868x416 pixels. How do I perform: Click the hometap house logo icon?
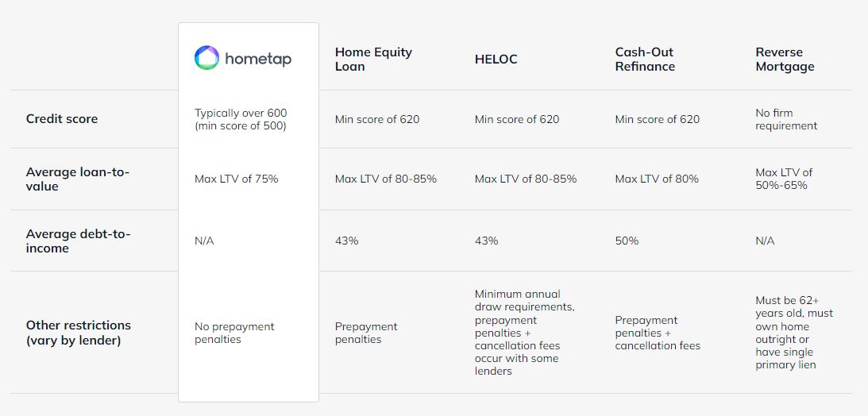tap(207, 57)
